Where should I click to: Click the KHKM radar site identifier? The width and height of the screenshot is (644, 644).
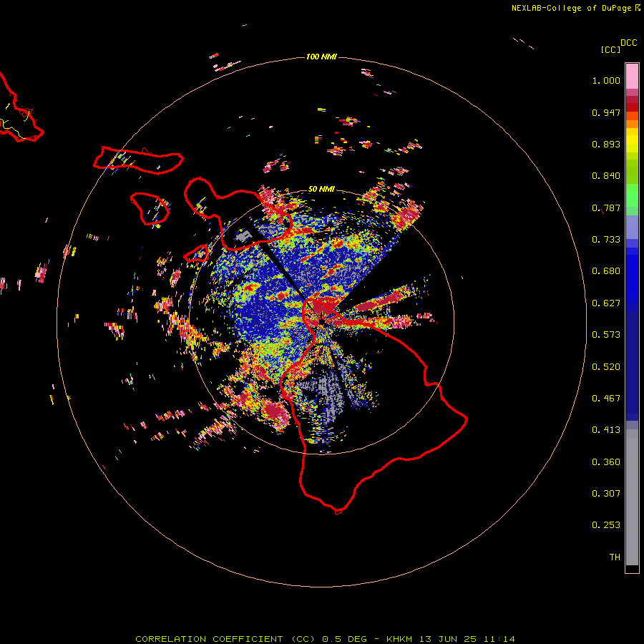click(401, 639)
